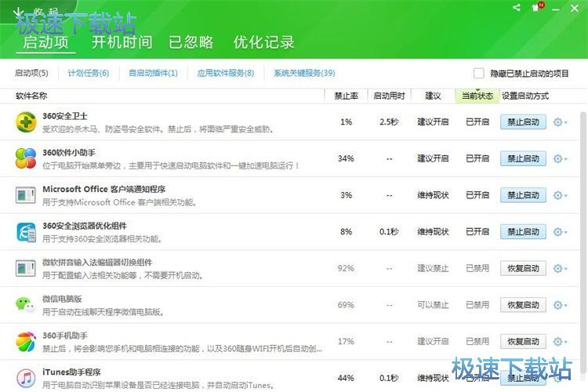The image size is (588, 392).
Task: Click the 360软件小助手 colorful icon
Action: coord(26,158)
